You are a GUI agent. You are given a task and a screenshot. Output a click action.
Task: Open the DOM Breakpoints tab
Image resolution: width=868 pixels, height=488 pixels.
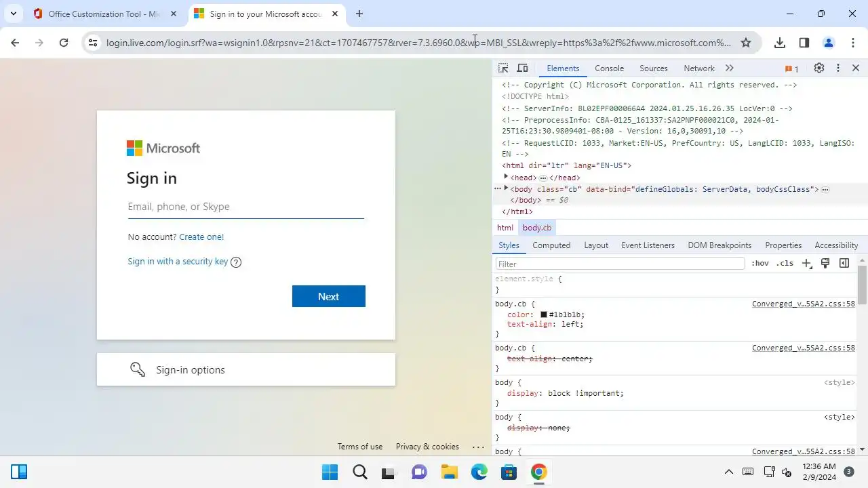coord(719,245)
